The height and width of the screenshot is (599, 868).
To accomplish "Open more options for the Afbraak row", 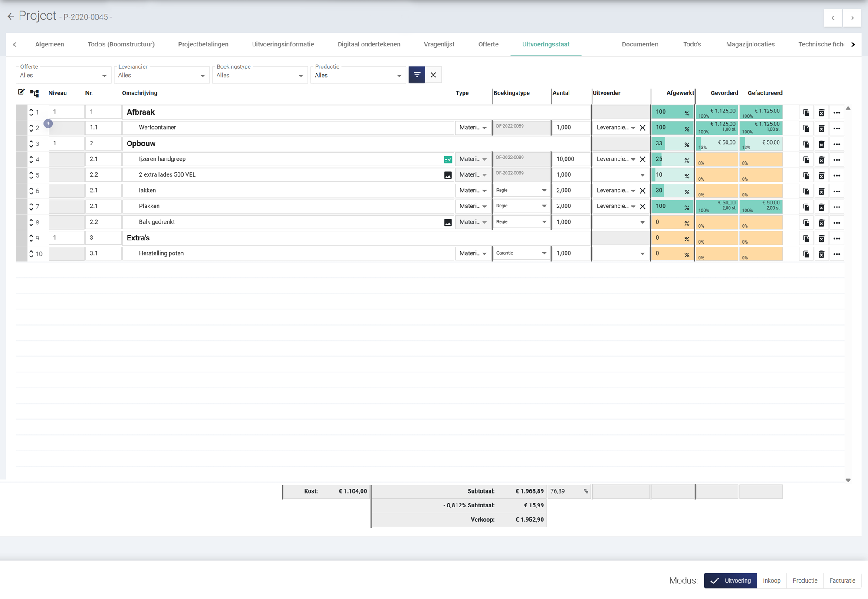I will coord(837,112).
